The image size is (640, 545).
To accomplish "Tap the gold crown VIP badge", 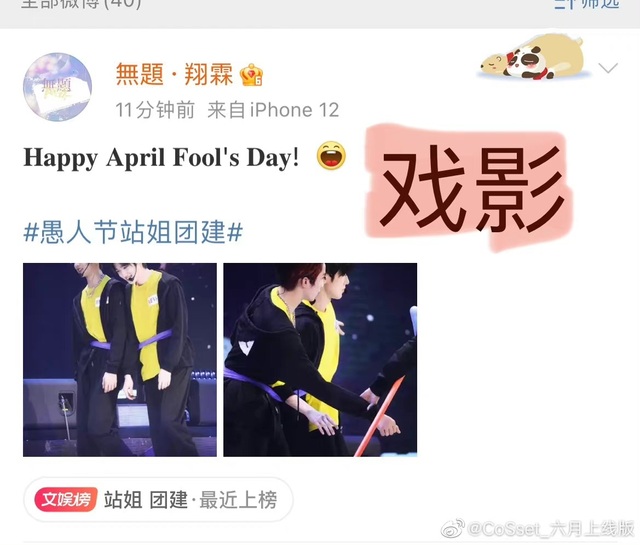I will coord(251,75).
